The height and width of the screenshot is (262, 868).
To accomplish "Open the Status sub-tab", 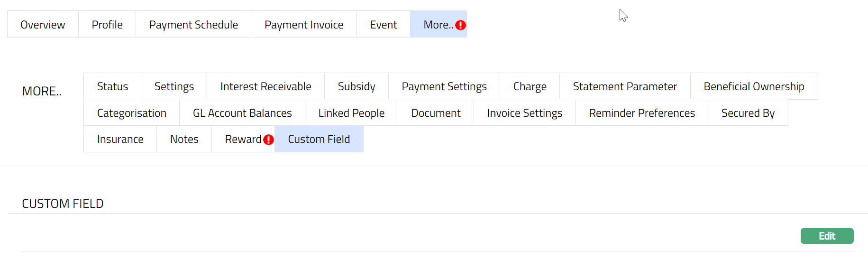I will [x=112, y=86].
